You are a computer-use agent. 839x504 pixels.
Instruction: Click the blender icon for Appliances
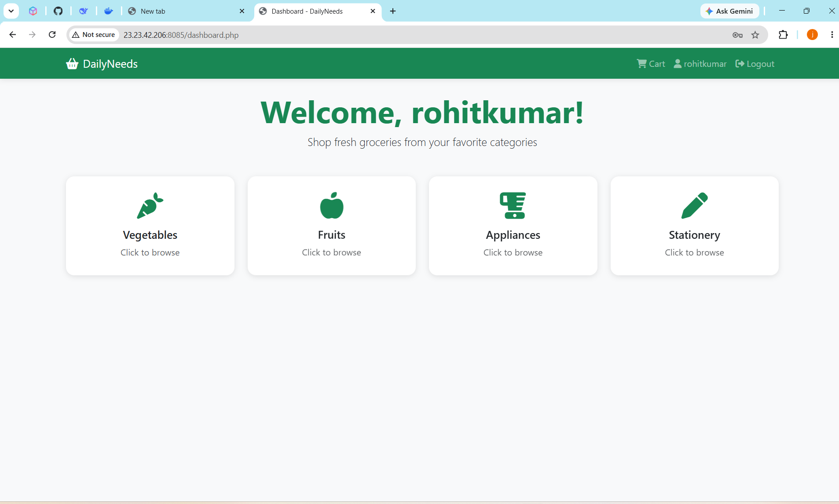[x=513, y=205]
